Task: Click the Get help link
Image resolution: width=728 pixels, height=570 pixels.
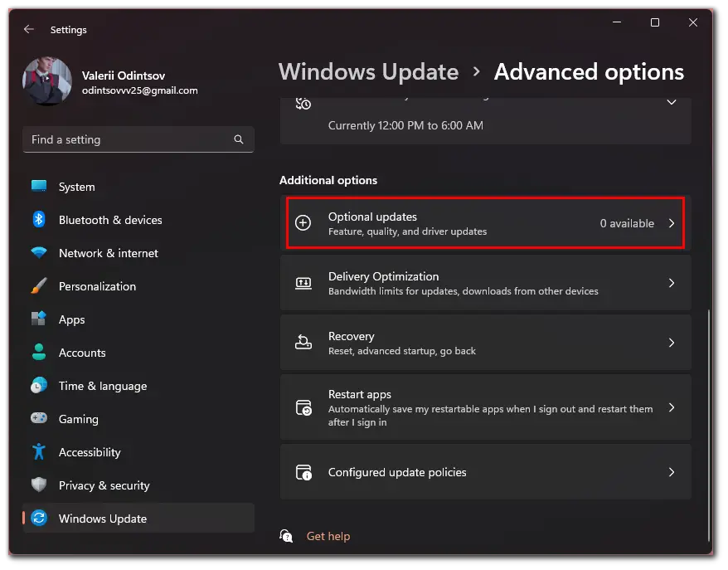Action: (328, 536)
